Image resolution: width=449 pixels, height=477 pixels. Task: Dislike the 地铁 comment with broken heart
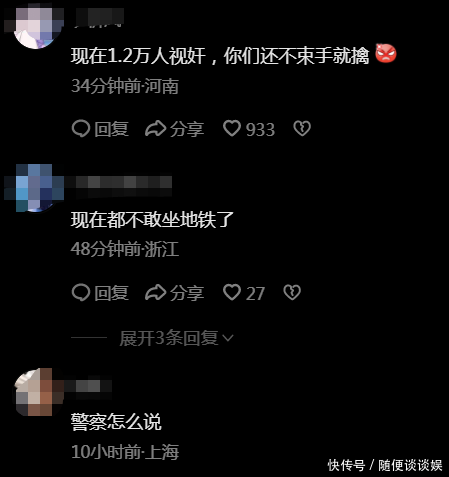point(292,292)
